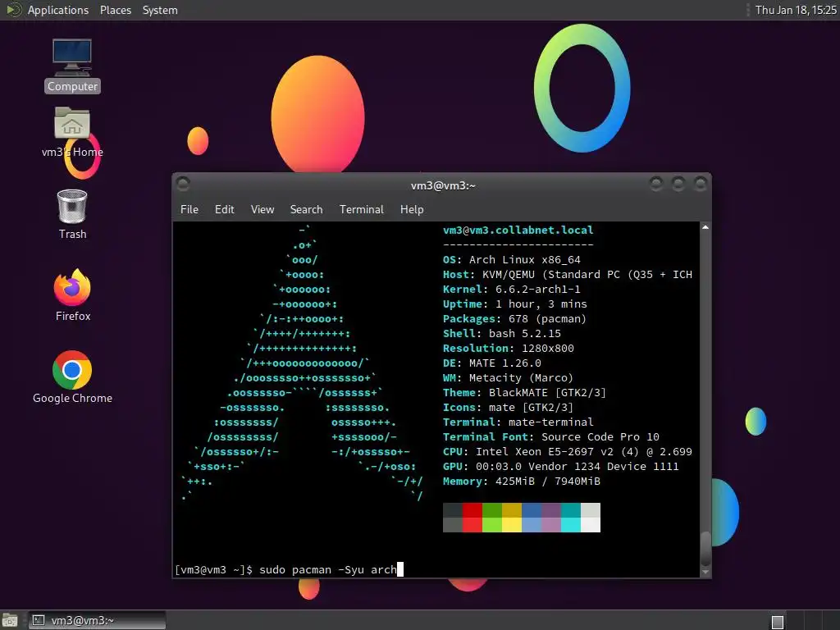Click the 'Resolution: 1280x800' line
This screenshot has width=840, height=630.
pyautogui.click(x=509, y=348)
